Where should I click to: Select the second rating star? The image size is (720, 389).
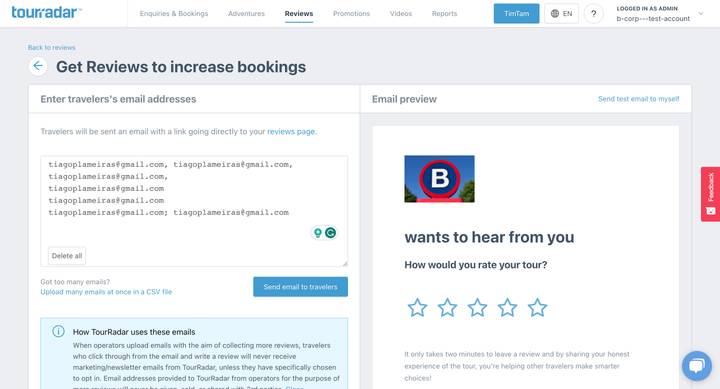447,308
